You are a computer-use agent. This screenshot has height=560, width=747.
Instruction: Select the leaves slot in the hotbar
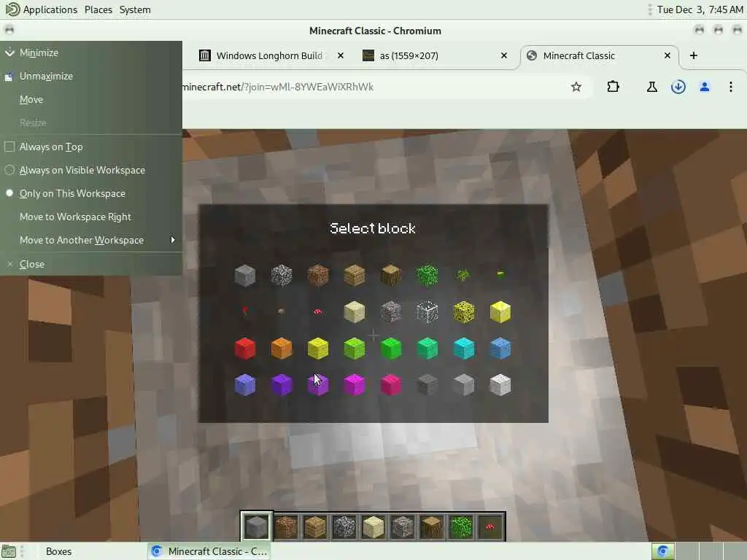461,526
